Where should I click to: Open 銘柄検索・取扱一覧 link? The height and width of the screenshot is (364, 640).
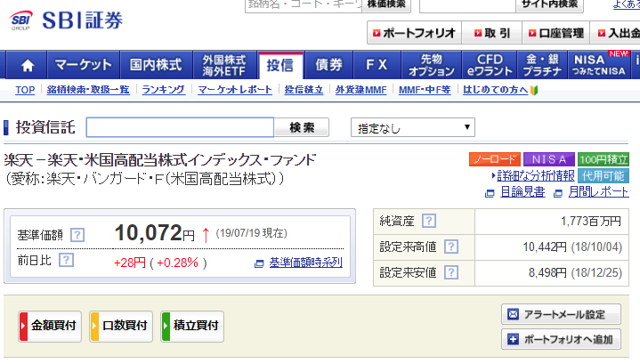point(88,90)
